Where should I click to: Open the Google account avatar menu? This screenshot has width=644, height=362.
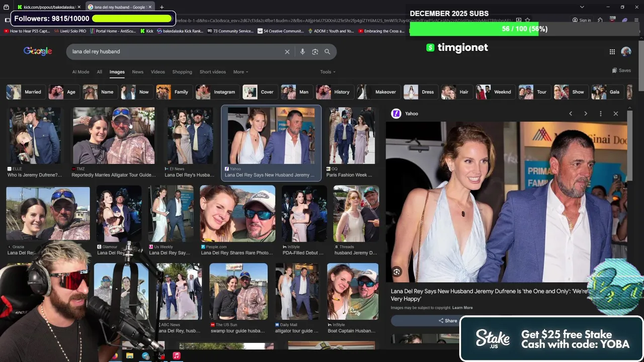coord(626,52)
